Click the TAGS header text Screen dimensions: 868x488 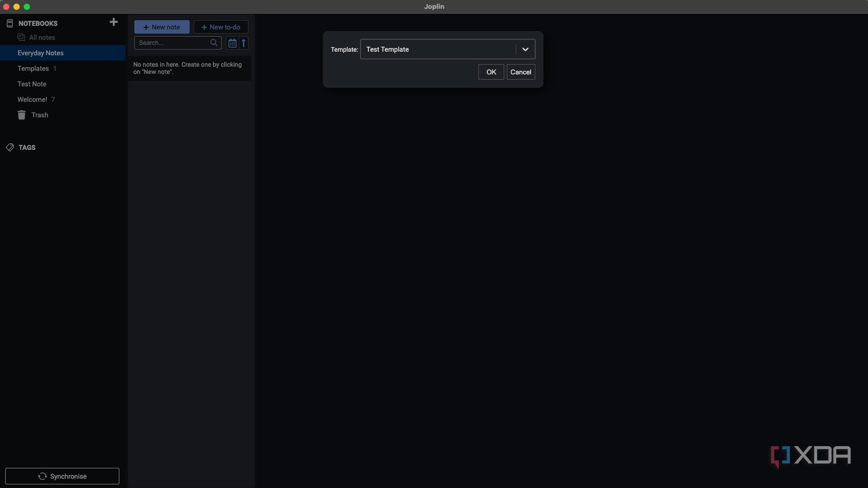coord(27,147)
